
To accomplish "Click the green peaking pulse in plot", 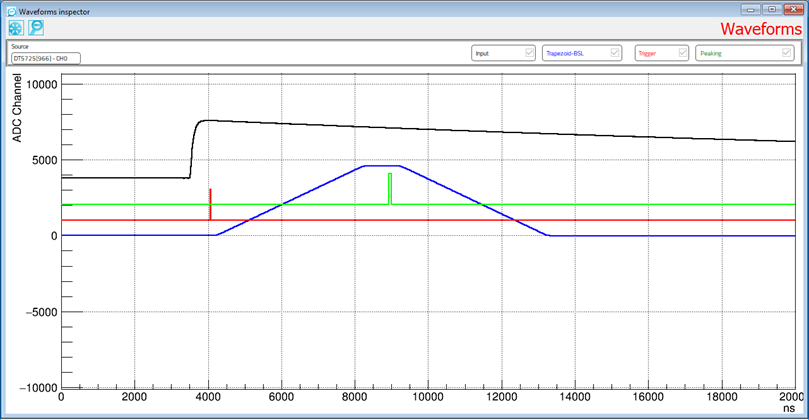I will coord(390,189).
